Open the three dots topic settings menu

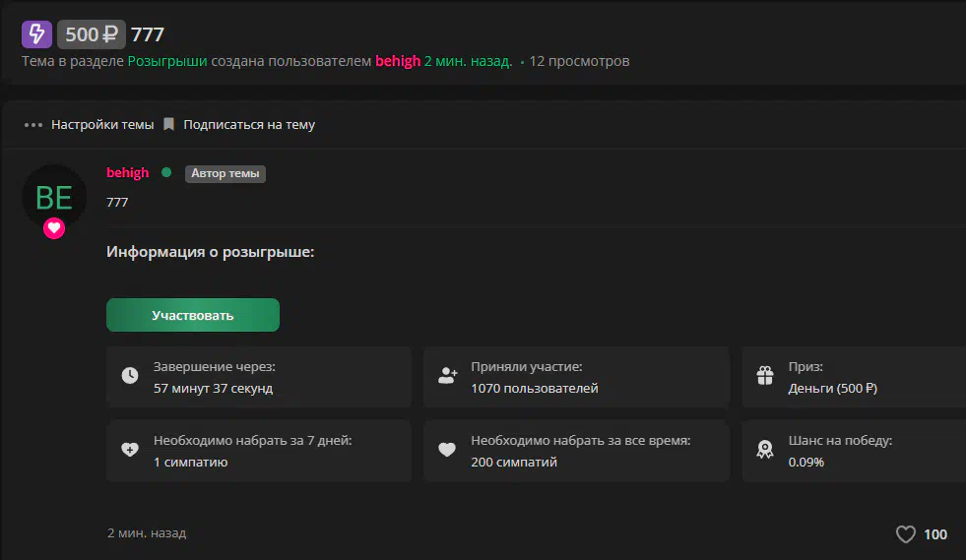[x=33, y=125]
